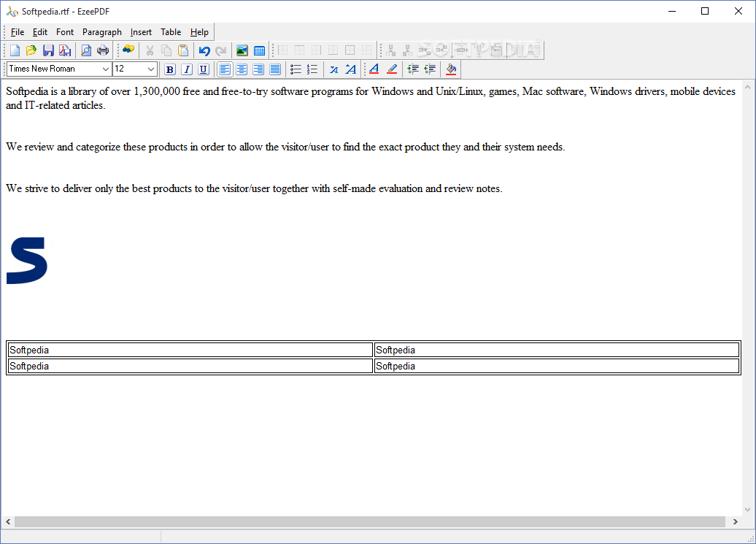Click the find binoculars icon
Image resolution: width=756 pixels, height=544 pixels.
tap(128, 50)
